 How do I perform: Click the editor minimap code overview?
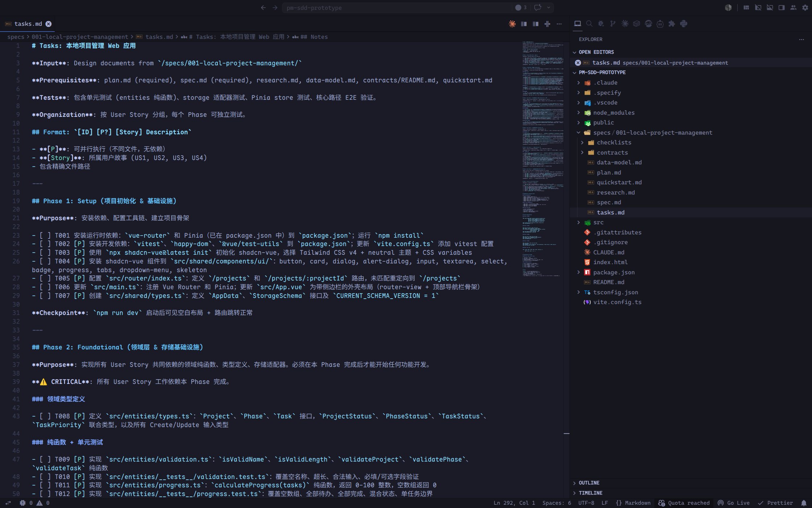[543, 159]
